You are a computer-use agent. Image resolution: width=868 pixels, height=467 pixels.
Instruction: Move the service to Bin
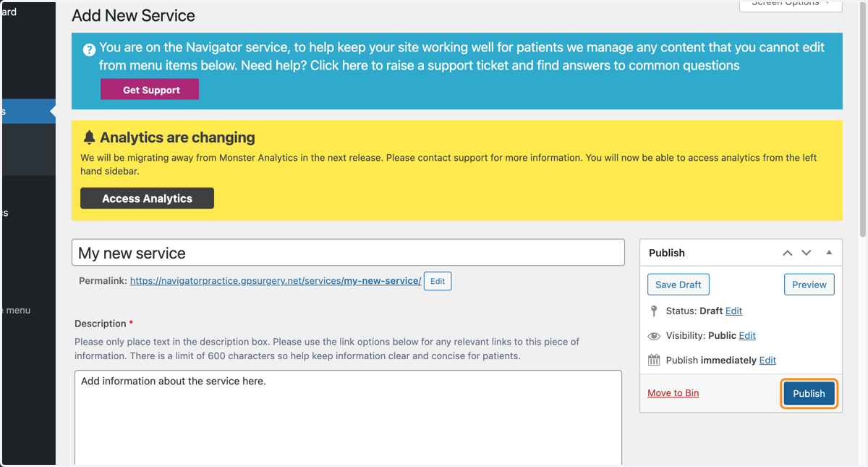(673, 393)
